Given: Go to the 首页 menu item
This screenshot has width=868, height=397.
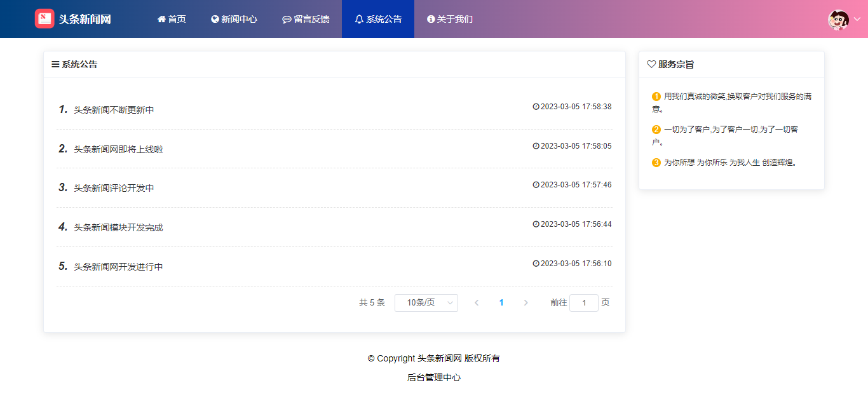Looking at the screenshot, I should pyautogui.click(x=172, y=19).
